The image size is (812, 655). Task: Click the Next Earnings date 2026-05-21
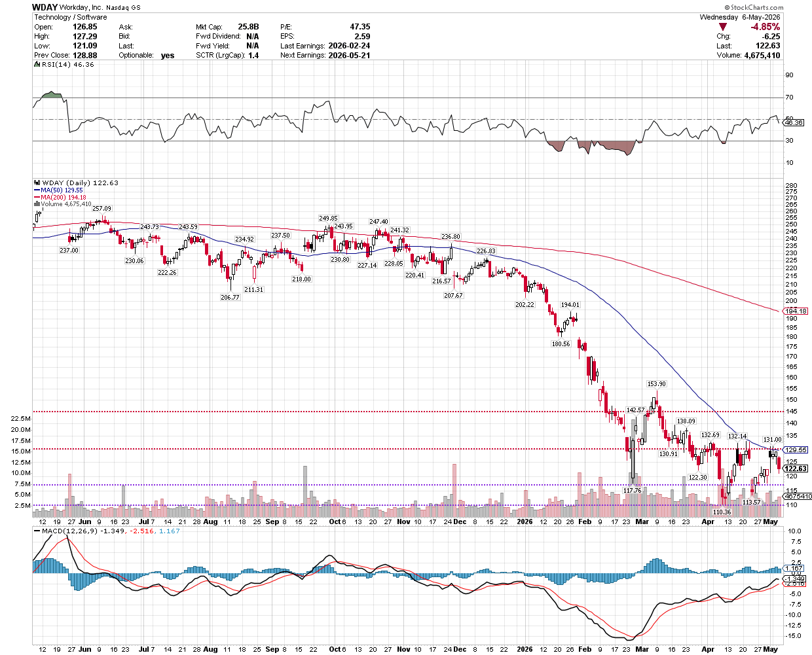349,56
